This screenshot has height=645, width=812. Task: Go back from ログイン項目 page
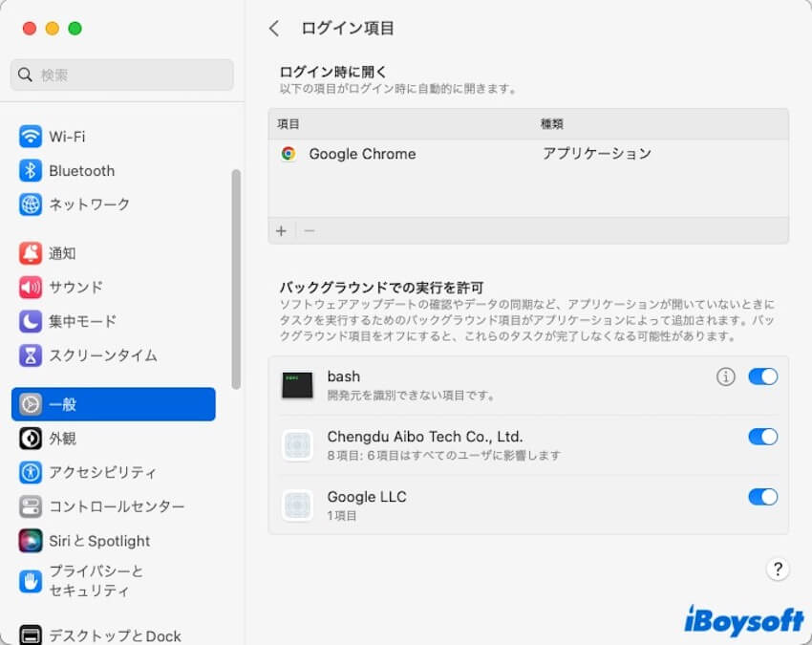click(274, 29)
